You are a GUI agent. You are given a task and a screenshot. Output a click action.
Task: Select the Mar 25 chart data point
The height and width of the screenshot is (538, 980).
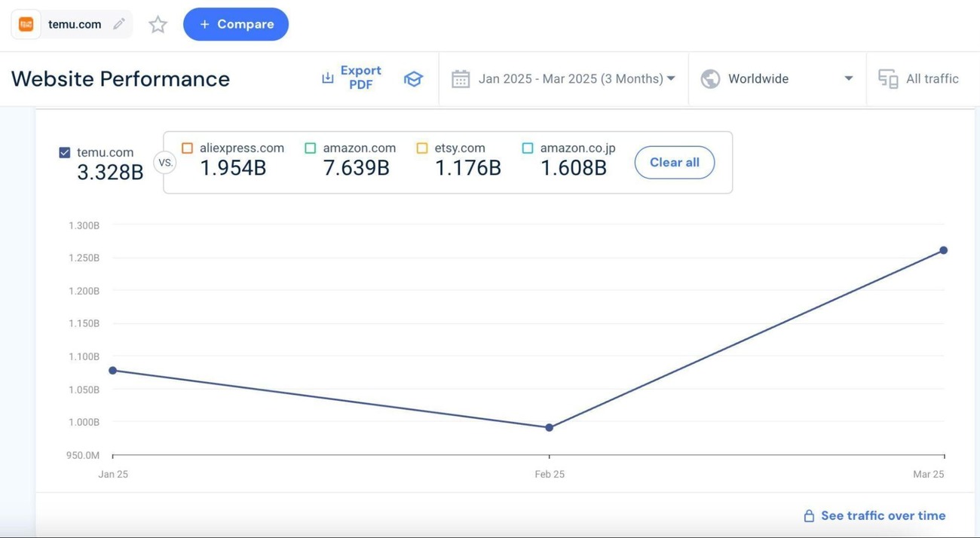pos(943,250)
